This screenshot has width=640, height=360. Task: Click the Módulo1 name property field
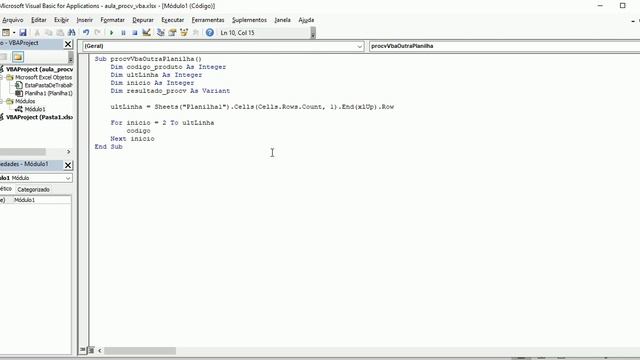coord(42,200)
